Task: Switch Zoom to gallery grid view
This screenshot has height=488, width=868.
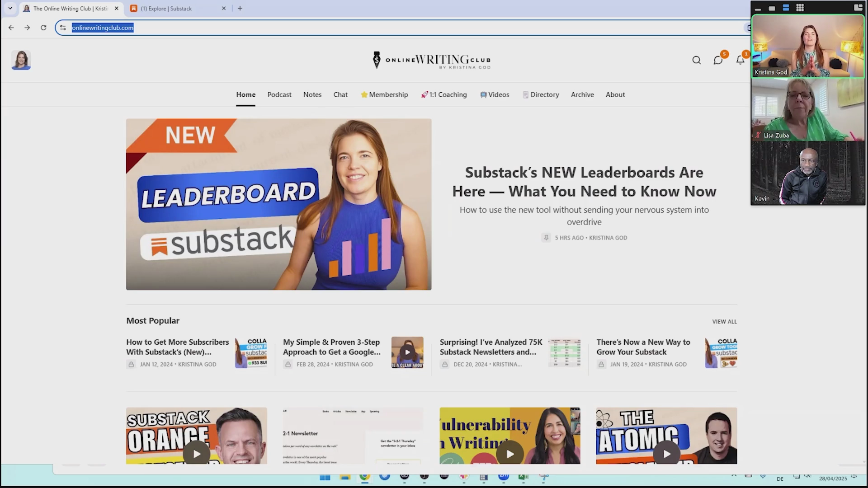Action: [800, 8]
